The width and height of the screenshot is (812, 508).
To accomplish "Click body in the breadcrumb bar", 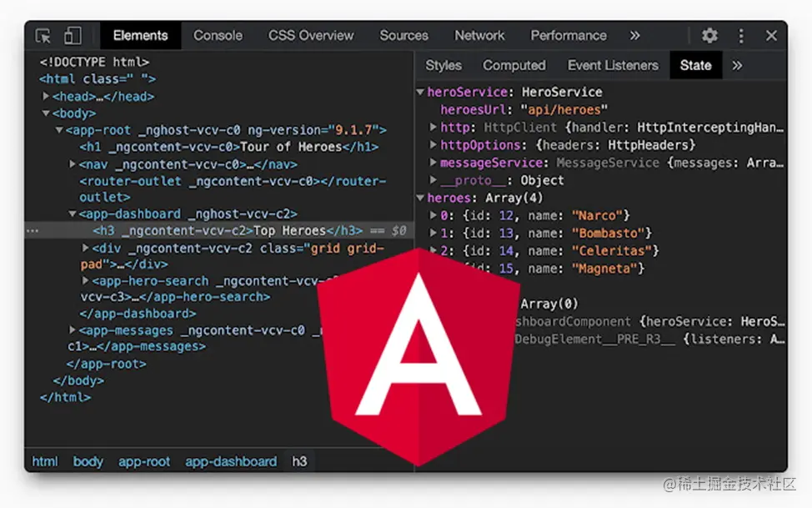I will [88, 461].
